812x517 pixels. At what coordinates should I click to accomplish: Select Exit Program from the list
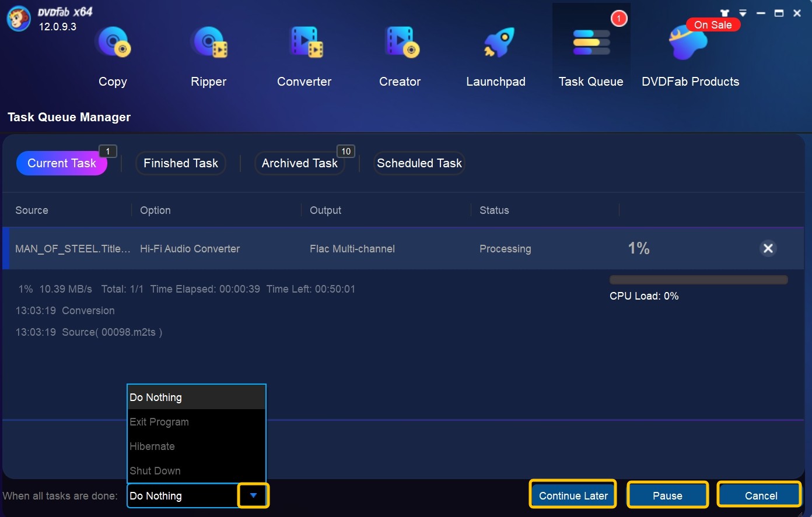pyautogui.click(x=197, y=422)
